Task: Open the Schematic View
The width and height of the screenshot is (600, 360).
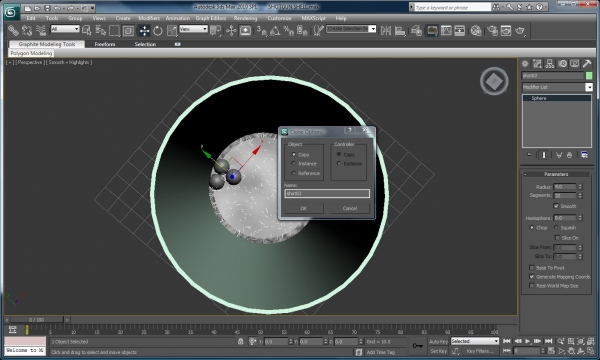Action: tap(460, 31)
